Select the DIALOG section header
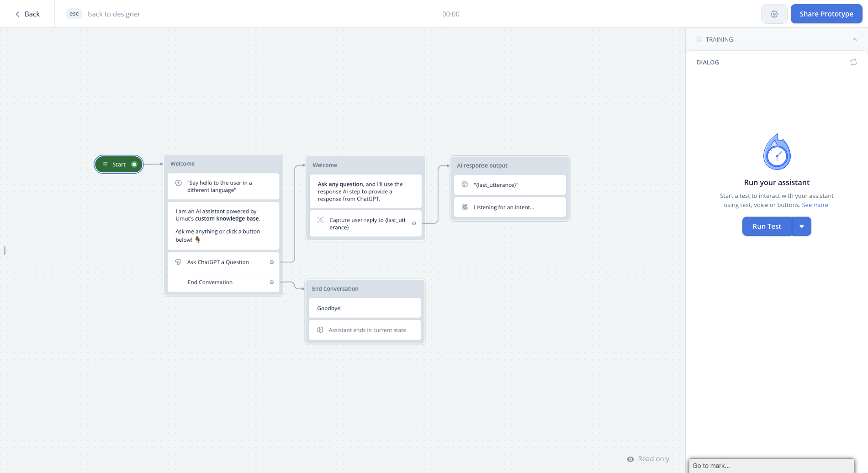 [707, 62]
